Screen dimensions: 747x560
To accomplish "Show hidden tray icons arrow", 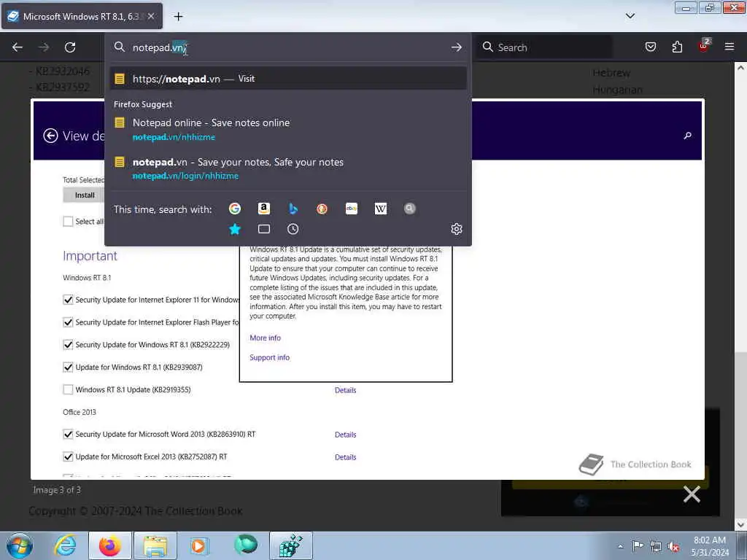I will pyautogui.click(x=620, y=547).
